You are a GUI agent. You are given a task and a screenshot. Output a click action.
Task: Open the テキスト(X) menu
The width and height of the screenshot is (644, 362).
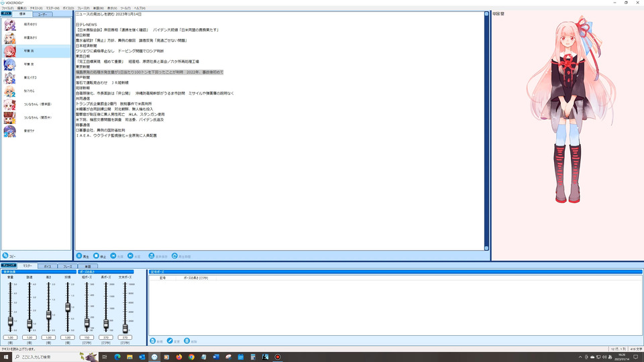(x=36, y=8)
